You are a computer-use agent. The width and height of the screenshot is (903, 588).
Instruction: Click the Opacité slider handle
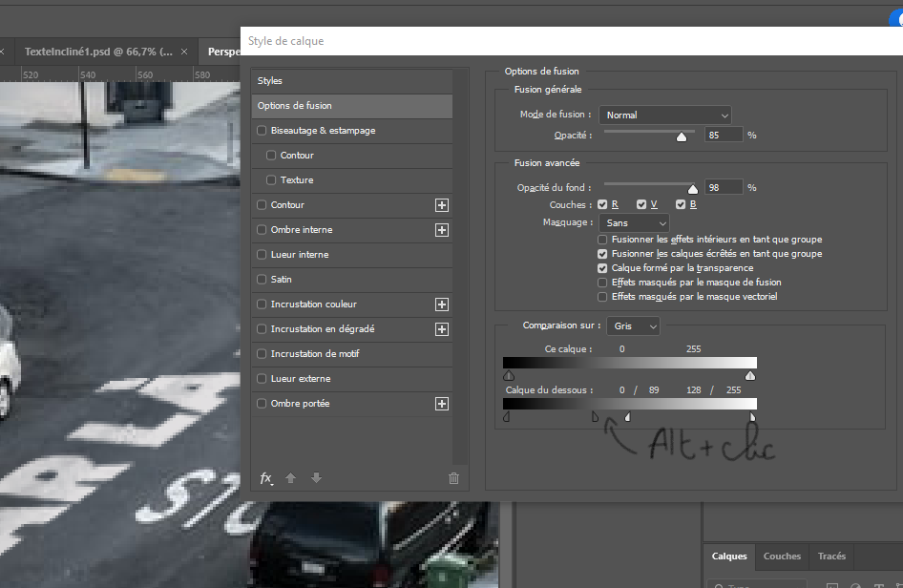[682, 137]
